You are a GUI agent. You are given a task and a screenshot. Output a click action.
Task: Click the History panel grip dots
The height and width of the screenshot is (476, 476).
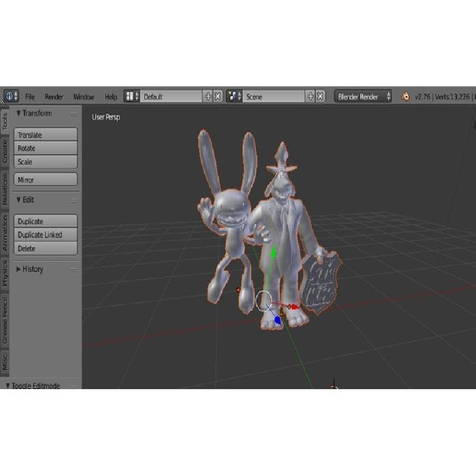click(x=73, y=270)
